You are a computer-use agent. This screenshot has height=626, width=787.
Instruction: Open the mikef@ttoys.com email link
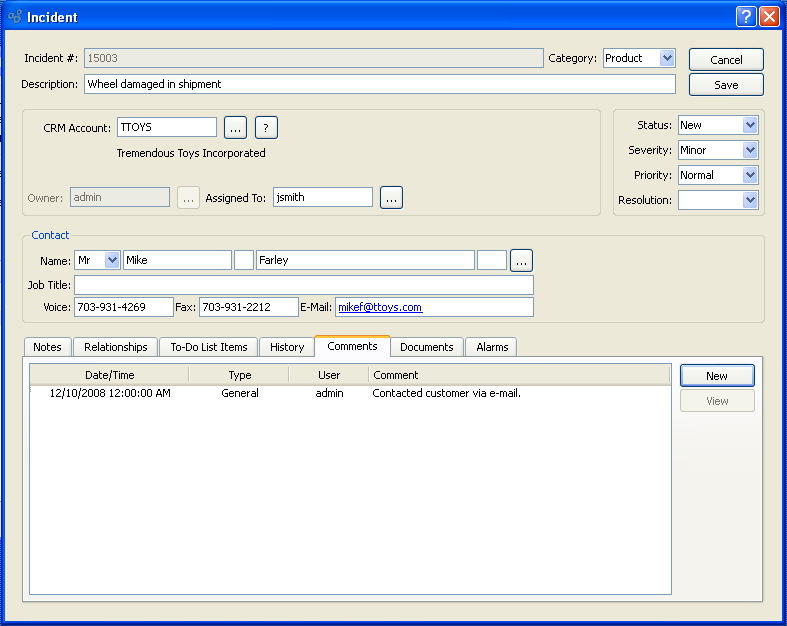(380, 307)
